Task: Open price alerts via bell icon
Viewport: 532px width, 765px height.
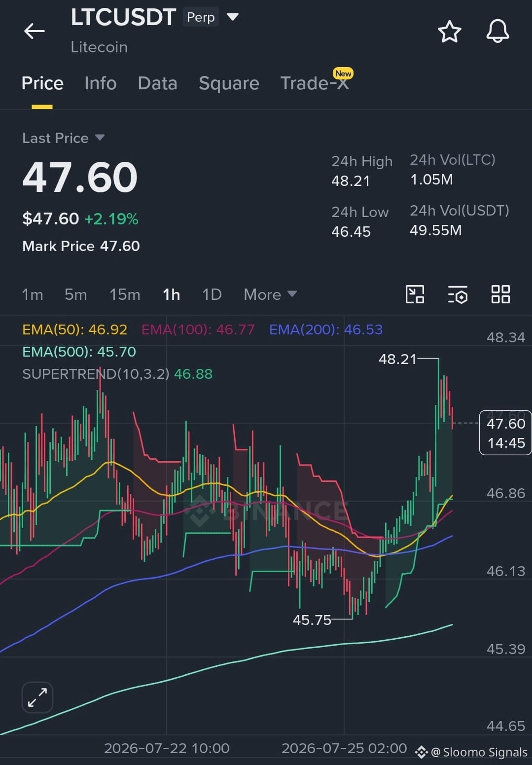Action: pos(497,31)
